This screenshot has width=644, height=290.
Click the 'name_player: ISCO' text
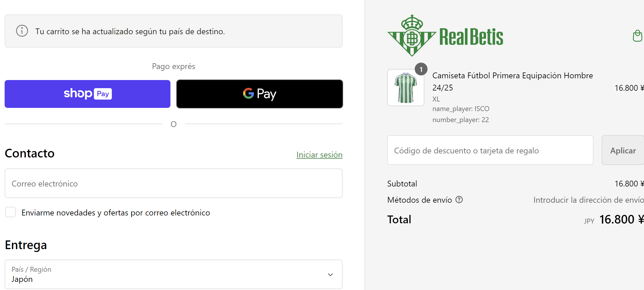(461, 109)
